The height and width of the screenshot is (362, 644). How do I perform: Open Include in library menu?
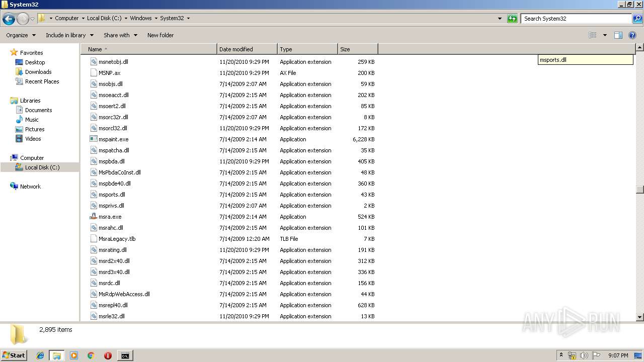pyautogui.click(x=69, y=35)
